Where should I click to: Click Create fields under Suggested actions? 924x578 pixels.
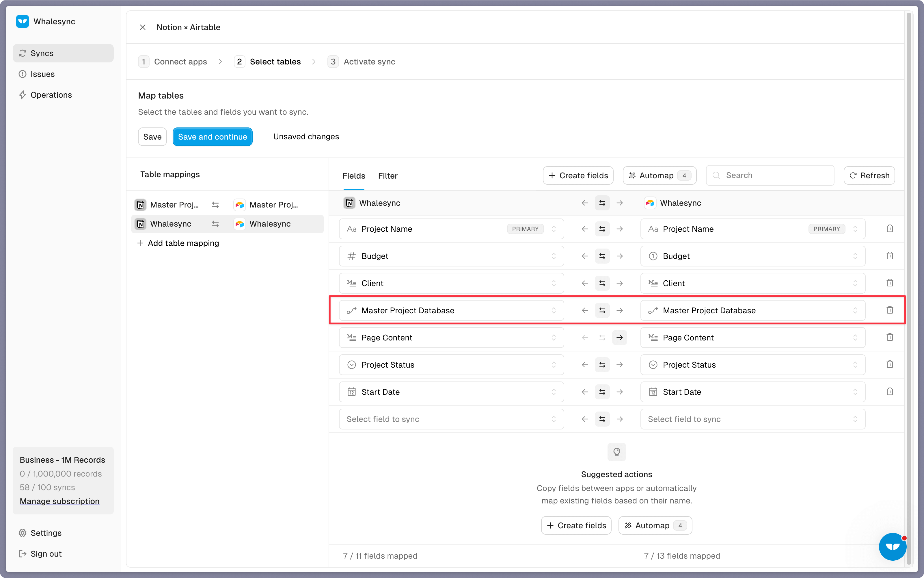[576, 526]
